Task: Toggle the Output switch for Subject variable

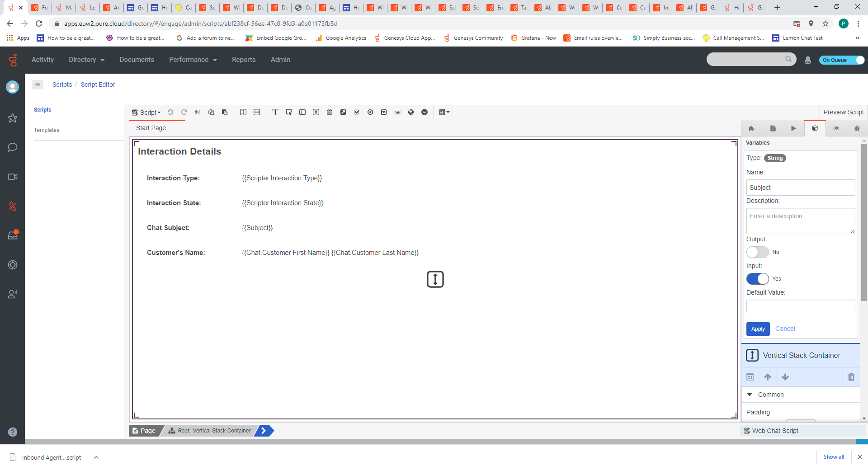Action: (x=758, y=252)
